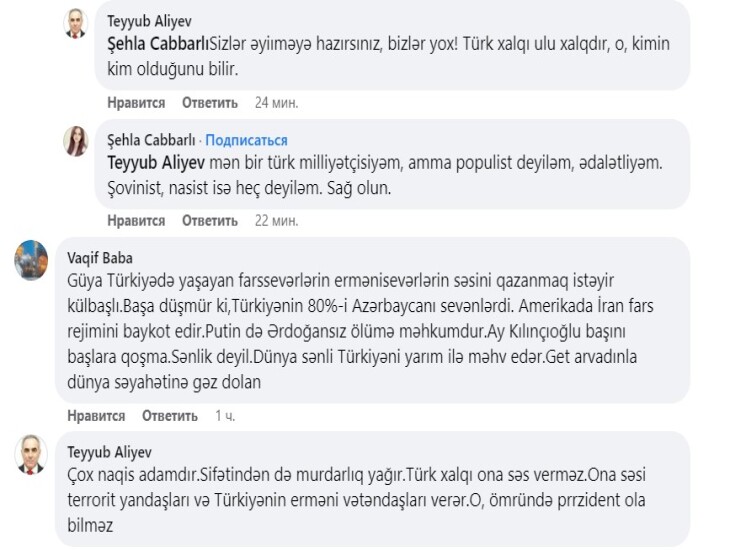Reply to the comment posted 24 мин. ago
730x550 pixels.
tap(209, 102)
